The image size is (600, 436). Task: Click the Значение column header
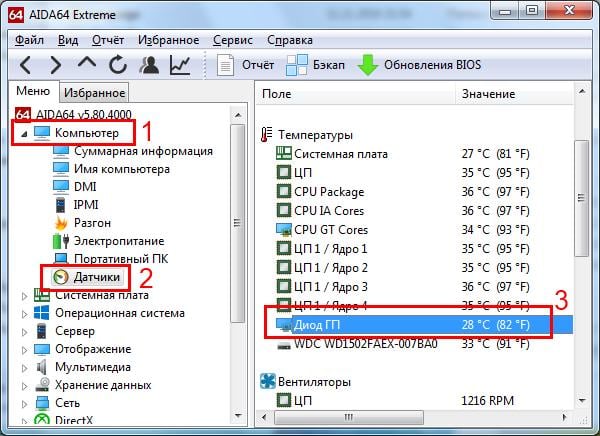(487, 93)
